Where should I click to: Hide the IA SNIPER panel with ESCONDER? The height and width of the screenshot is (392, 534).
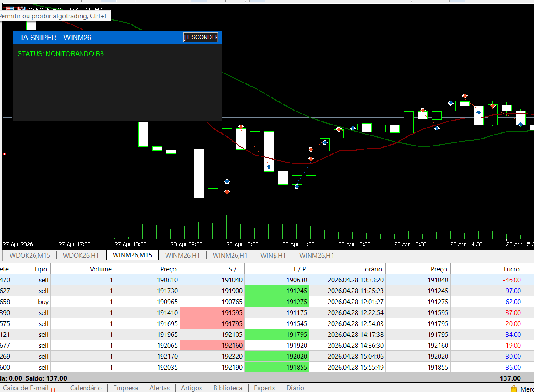click(200, 37)
